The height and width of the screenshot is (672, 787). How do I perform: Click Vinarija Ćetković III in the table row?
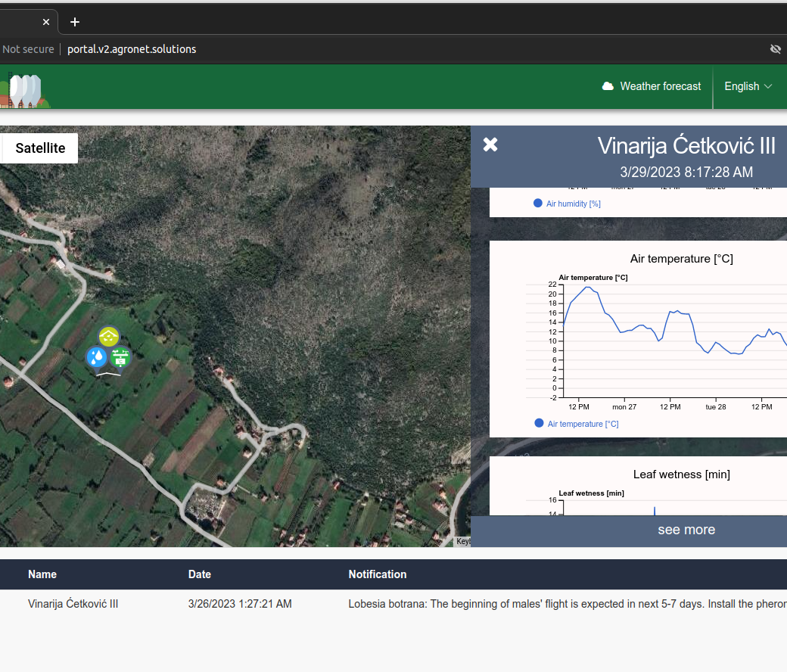tap(73, 604)
